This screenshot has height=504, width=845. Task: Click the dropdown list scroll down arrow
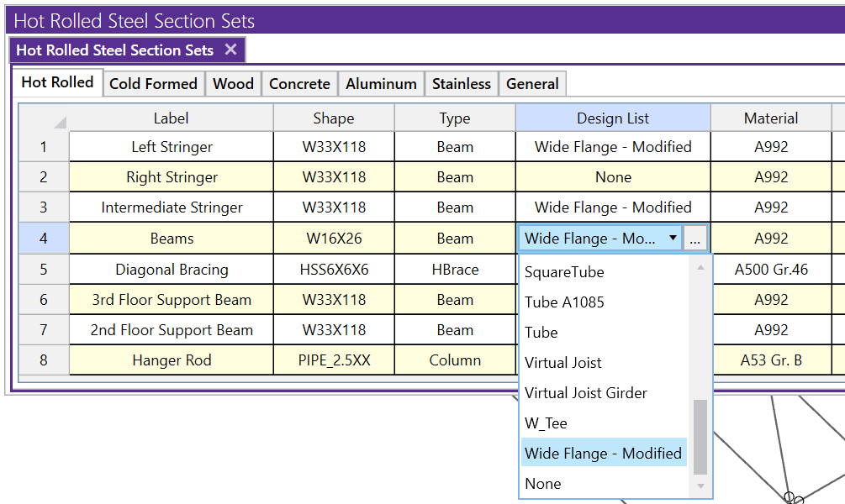click(x=700, y=486)
